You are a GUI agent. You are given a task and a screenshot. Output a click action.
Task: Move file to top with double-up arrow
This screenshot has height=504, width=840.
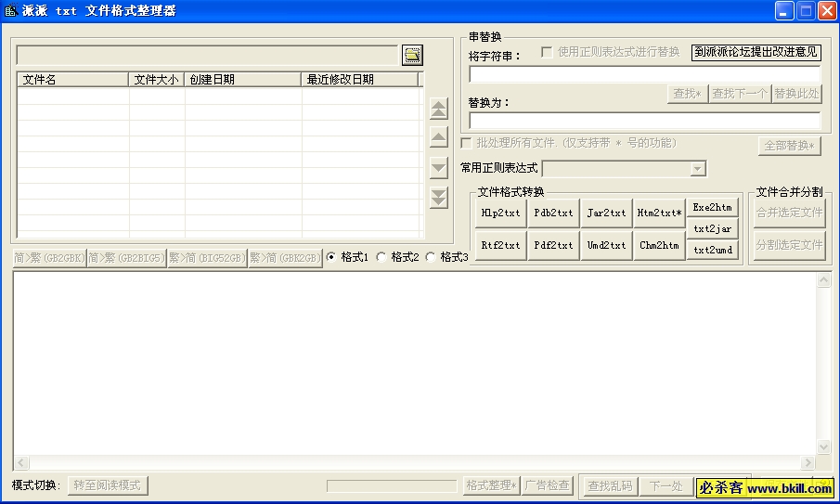[x=439, y=110]
